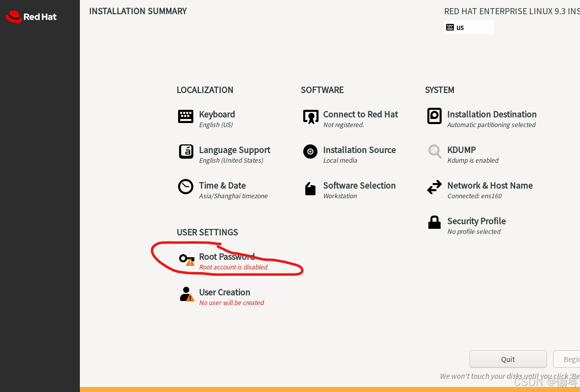Click 'Not registered.' status text

coord(343,125)
